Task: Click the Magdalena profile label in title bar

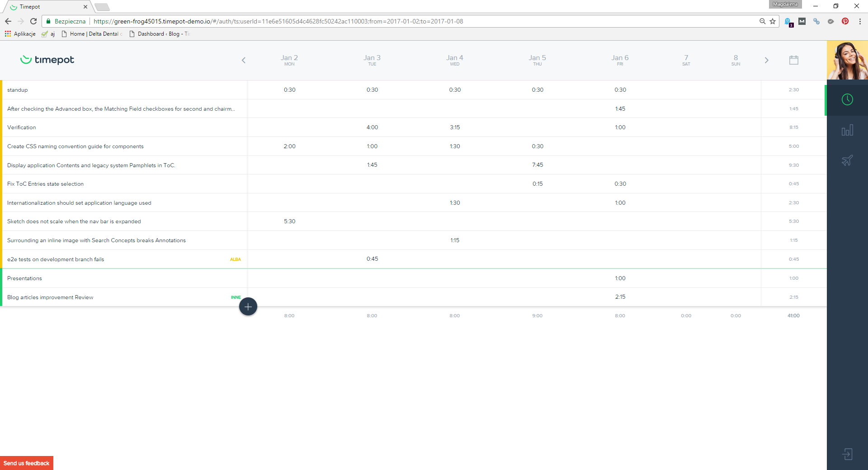Action: [785, 4]
